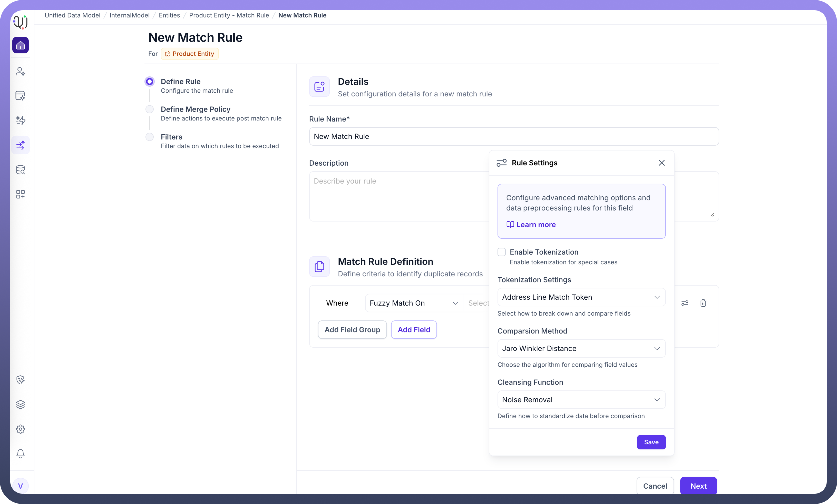
Task: Open Jaro Winkler Distance comparison dropdown
Action: pyautogui.click(x=581, y=349)
